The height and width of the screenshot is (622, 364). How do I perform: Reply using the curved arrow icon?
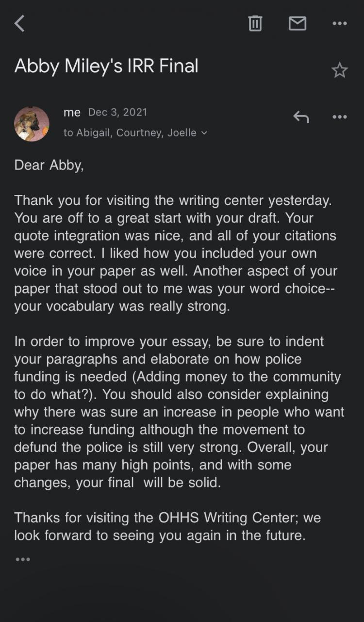point(301,117)
